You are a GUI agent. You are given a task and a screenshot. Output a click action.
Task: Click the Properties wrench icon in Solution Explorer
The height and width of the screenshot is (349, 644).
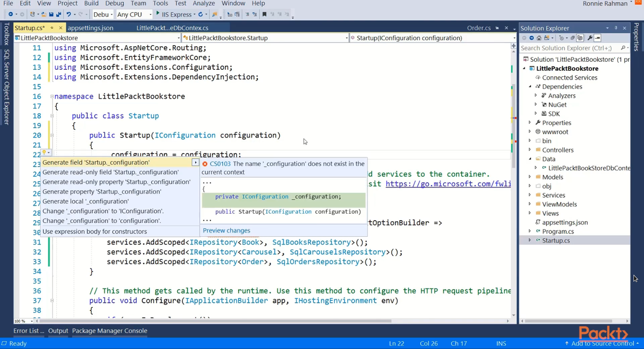click(x=590, y=38)
